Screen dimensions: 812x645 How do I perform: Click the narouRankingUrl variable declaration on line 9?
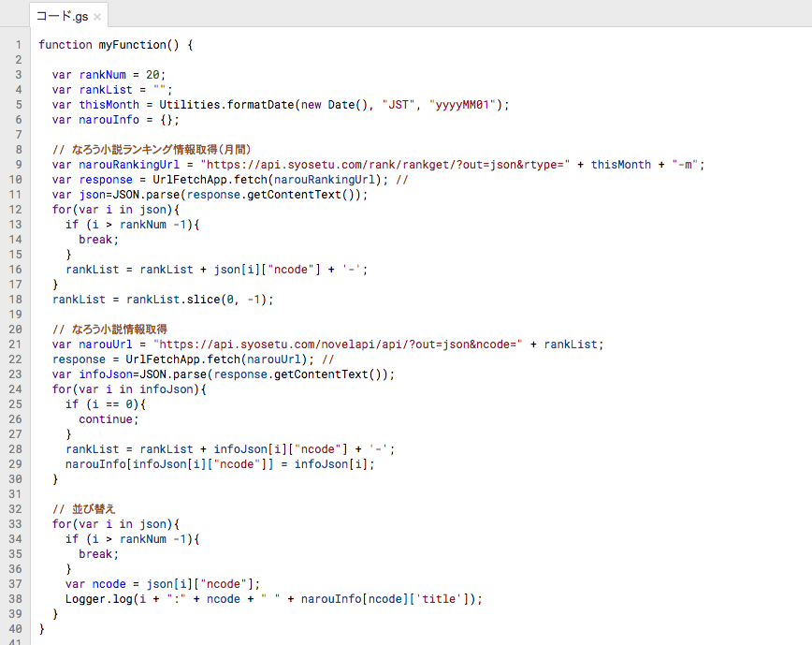[x=129, y=165]
